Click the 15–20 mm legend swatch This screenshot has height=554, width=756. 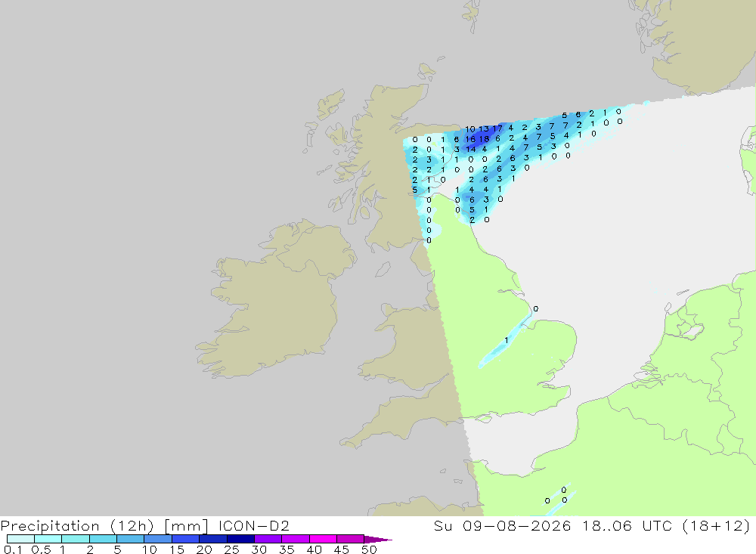pos(185,539)
